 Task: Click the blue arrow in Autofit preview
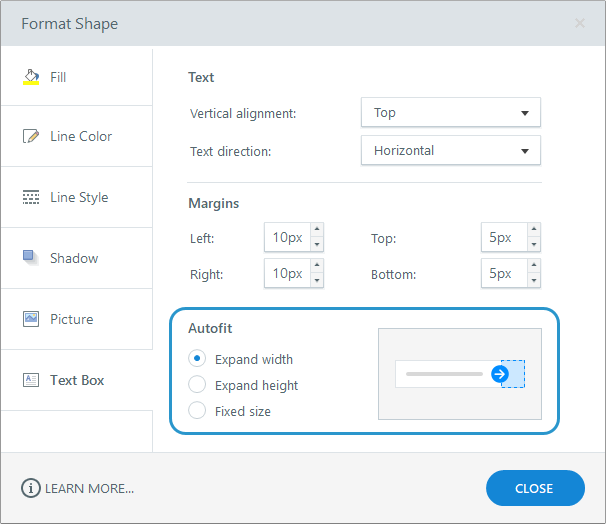pos(500,374)
